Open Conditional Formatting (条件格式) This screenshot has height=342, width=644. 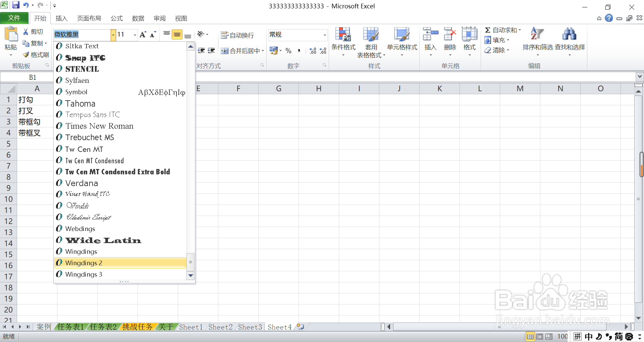tap(343, 42)
